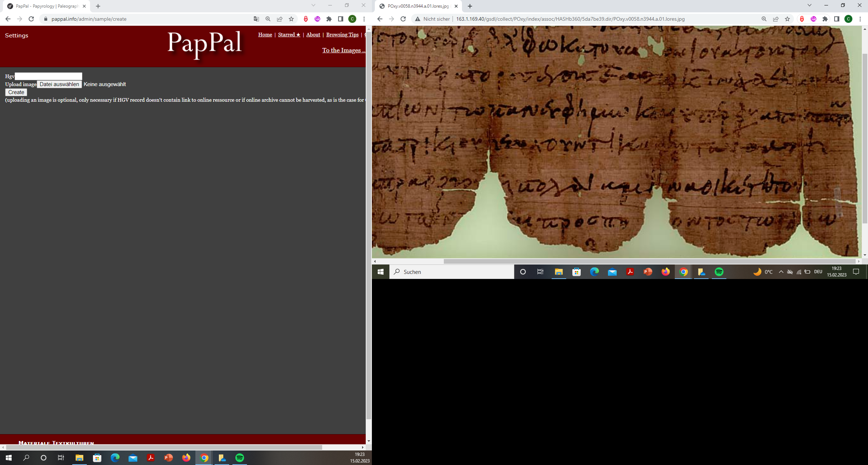
Task: Follow the To the Images link
Action: coord(344,50)
